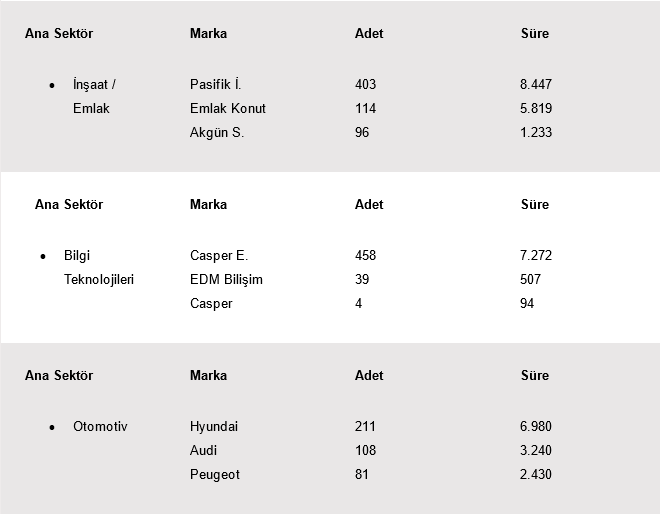Click the Akgün S. brand cell
This screenshot has width=660, height=514.
point(217,133)
